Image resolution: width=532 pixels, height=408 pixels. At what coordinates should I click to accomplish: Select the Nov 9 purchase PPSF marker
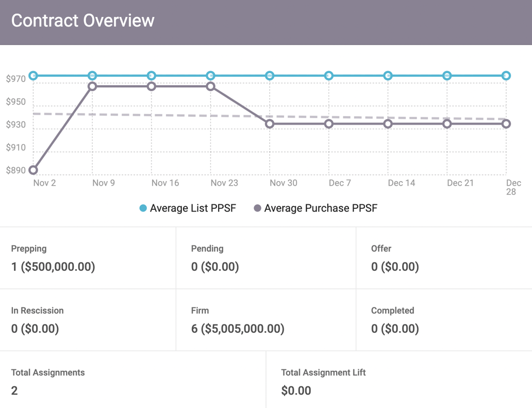click(92, 86)
